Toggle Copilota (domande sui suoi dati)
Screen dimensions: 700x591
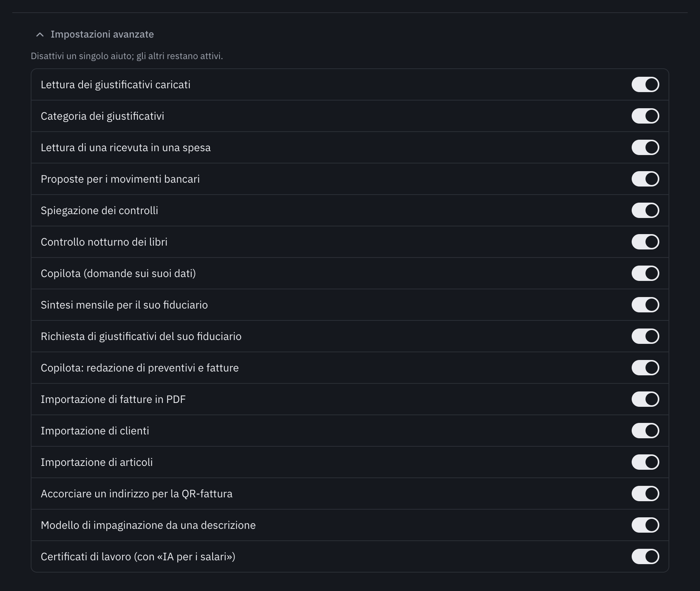(x=645, y=273)
